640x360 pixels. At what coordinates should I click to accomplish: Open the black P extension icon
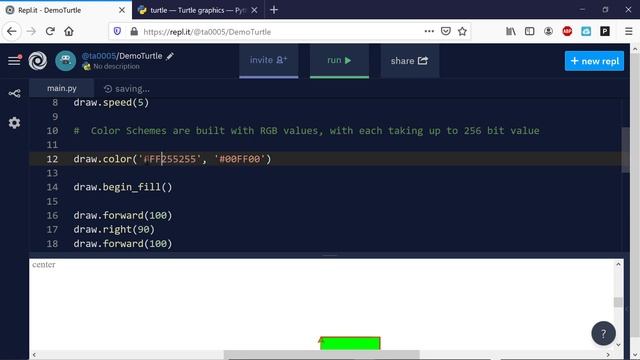tap(605, 31)
